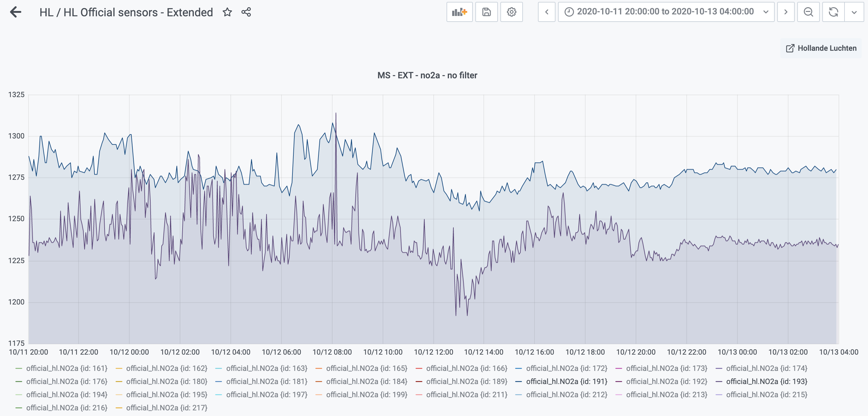
Task: Open the time range picker dropdown
Action: pyautogui.click(x=665, y=12)
